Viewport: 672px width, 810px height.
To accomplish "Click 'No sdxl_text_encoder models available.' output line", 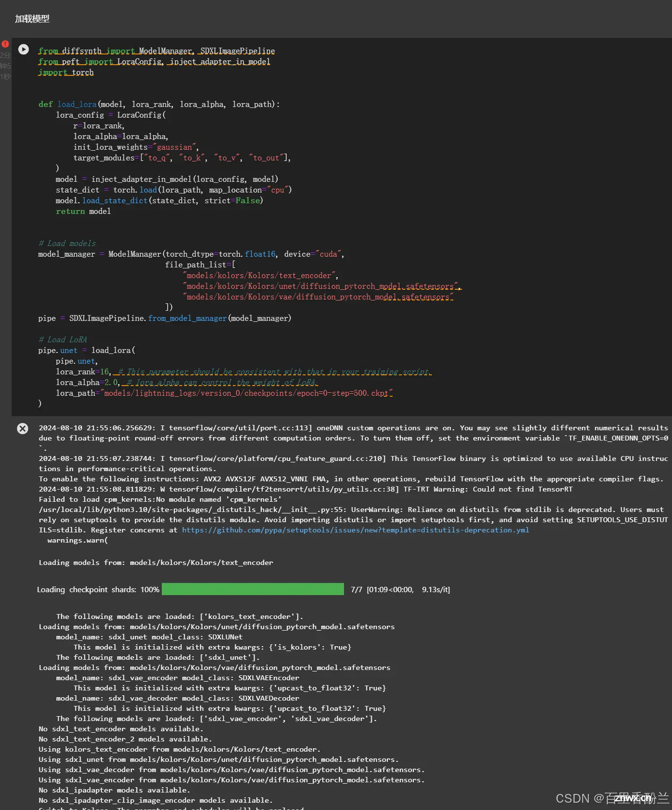I will coord(121,729).
